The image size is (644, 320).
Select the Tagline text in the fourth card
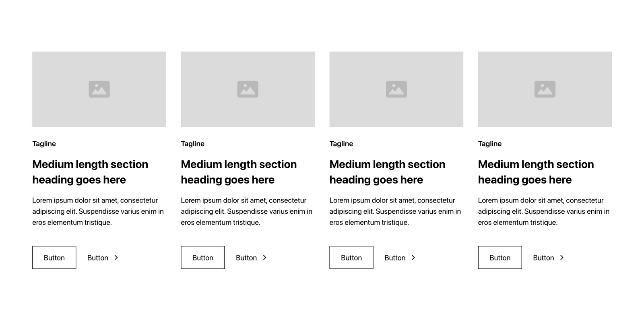489,144
